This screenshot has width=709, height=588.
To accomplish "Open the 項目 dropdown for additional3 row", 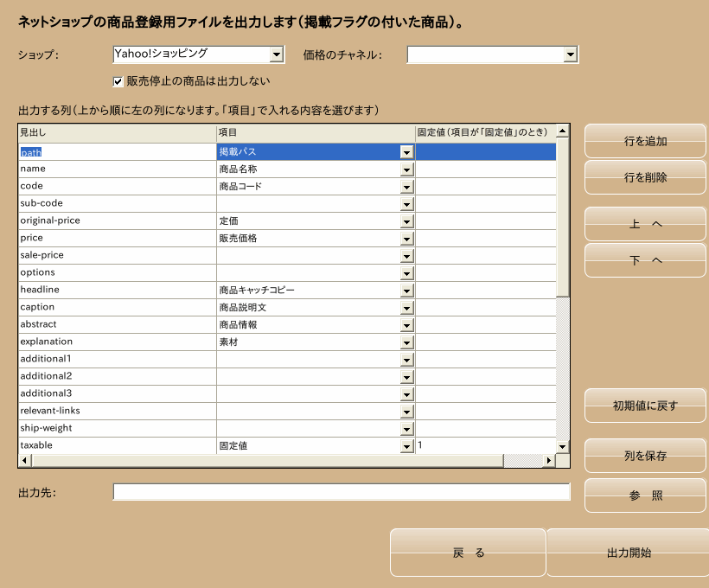I will (x=407, y=394).
